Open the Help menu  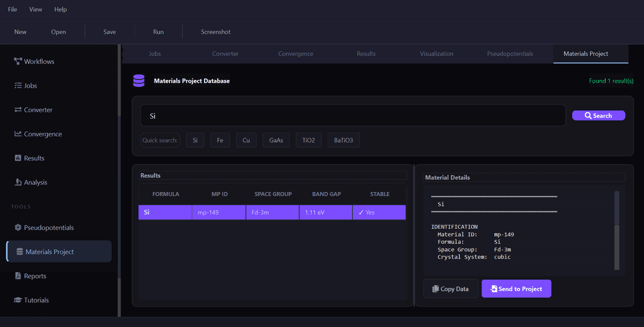(61, 10)
